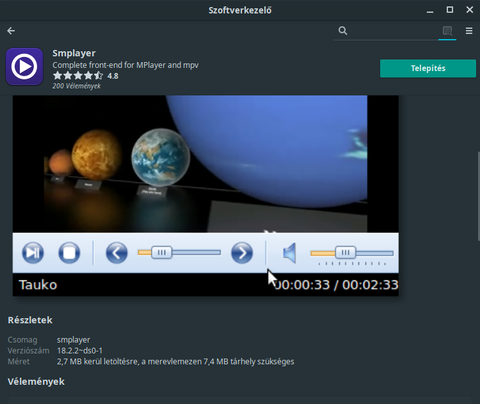This screenshot has height=404, width=480.
Task: Click the time '00:00:33 / 00:02:33'
Action: click(x=336, y=285)
